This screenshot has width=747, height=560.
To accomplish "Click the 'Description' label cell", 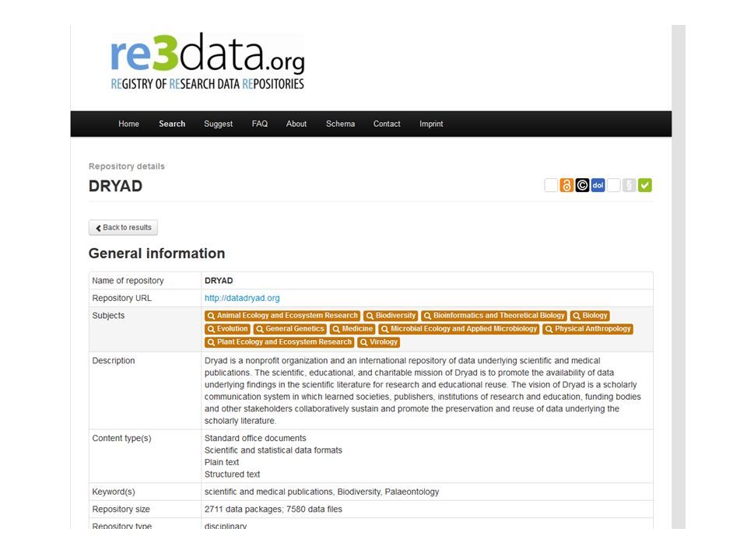I will coord(146,390).
